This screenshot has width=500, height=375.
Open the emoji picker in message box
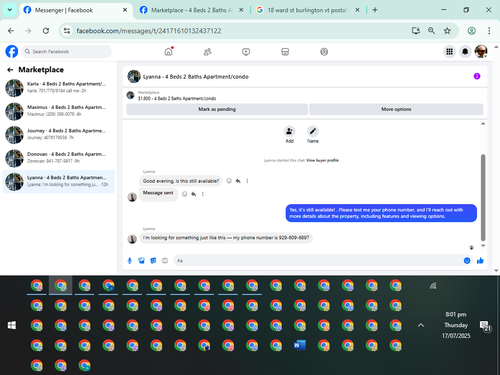click(467, 261)
